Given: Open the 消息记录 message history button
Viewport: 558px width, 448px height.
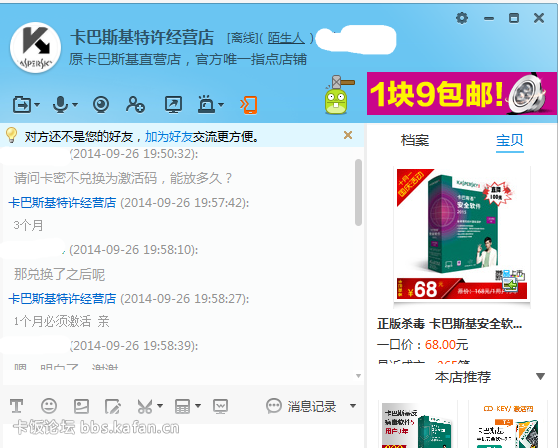Looking at the screenshot, I should (301, 406).
